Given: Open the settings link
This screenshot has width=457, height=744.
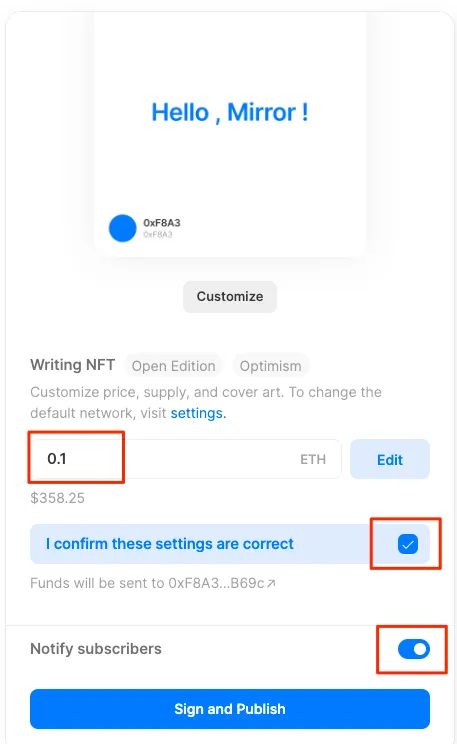Looking at the screenshot, I should [198, 413].
